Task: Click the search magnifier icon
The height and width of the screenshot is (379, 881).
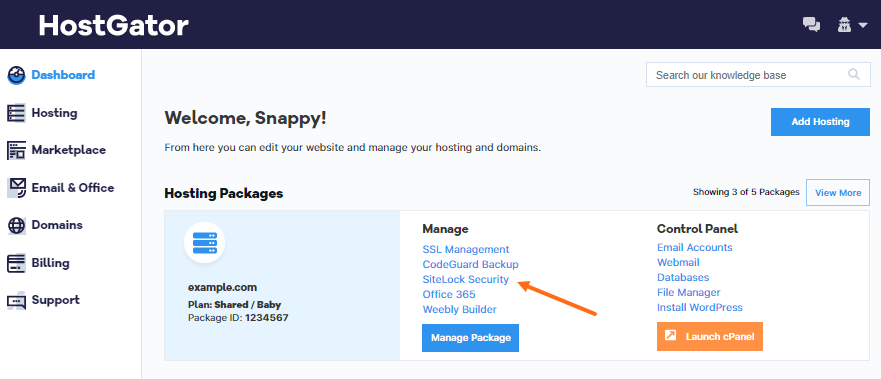Action: click(854, 75)
